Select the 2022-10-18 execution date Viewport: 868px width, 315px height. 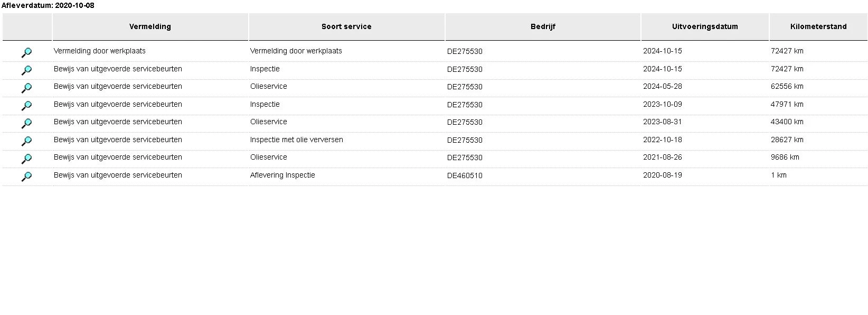pos(663,140)
